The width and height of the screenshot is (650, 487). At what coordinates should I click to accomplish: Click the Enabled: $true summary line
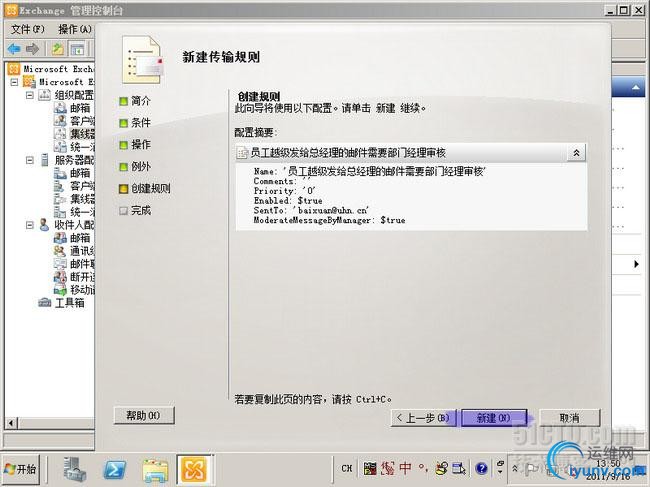[x=288, y=201]
